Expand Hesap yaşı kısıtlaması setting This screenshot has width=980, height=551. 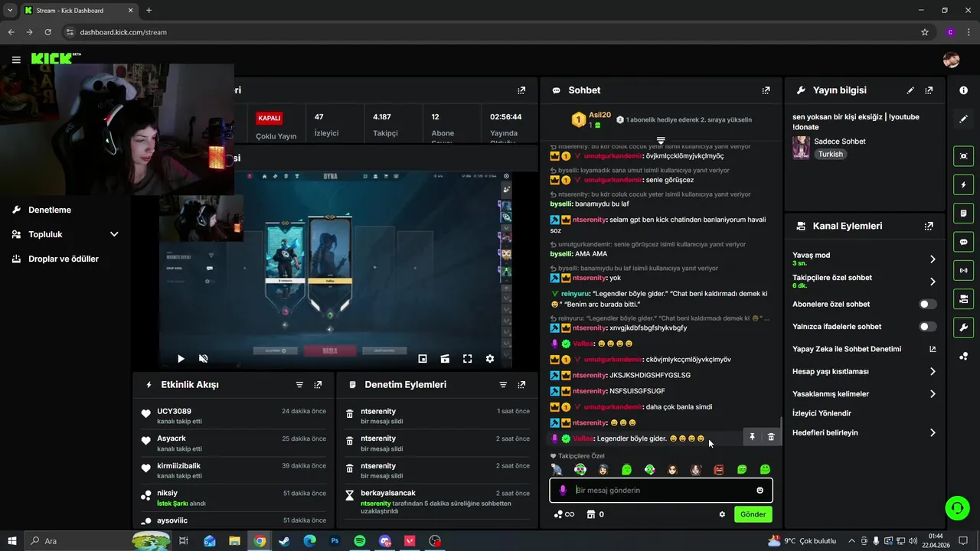tap(933, 372)
